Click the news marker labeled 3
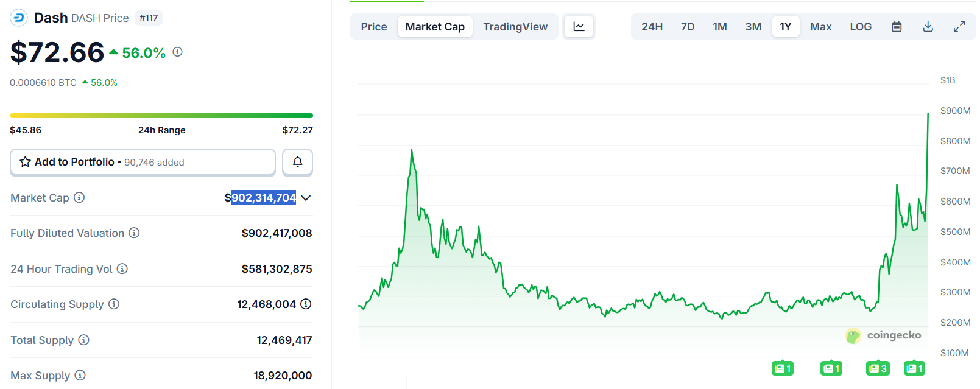Image resolution: width=980 pixels, height=389 pixels. pos(878,368)
